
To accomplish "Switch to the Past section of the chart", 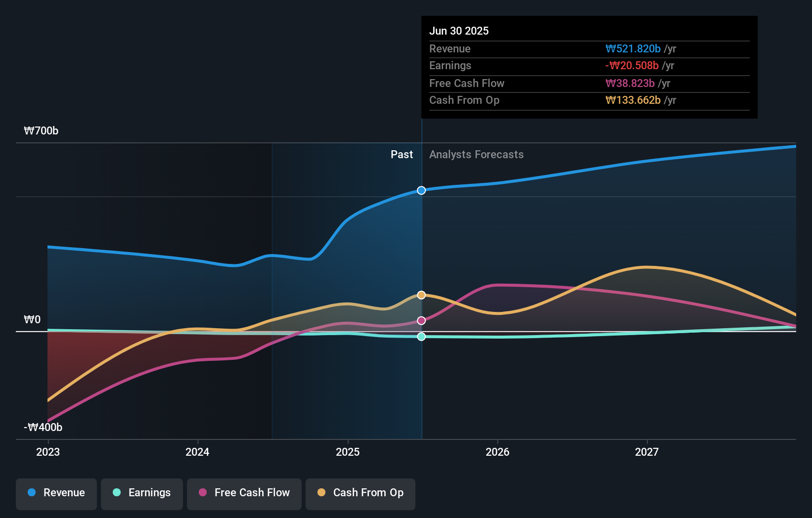I will tap(402, 154).
